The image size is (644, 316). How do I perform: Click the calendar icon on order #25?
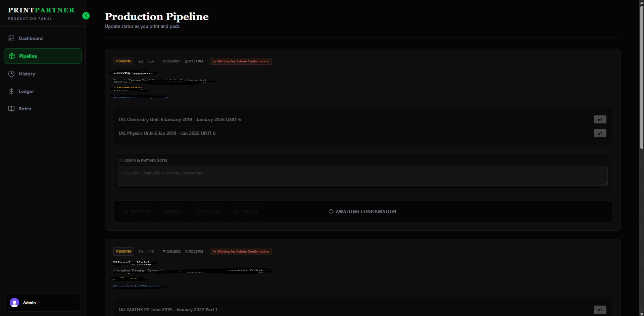pyautogui.click(x=164, y=252)
